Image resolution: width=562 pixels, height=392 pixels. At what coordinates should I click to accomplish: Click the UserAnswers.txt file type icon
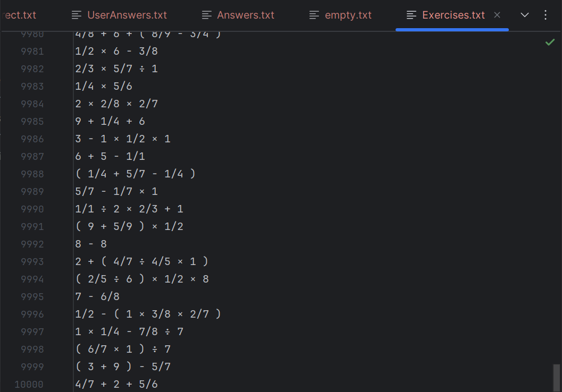[x=77, y=15]
